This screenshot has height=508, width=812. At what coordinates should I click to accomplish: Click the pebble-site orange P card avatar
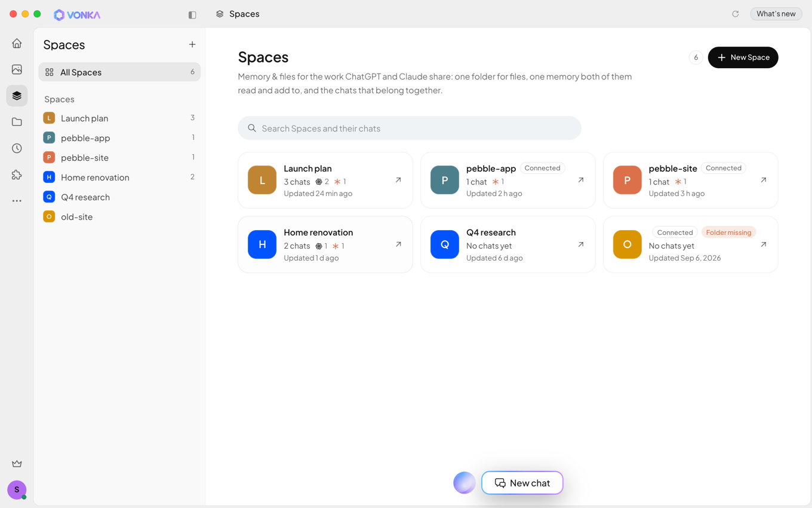point(628,180)
